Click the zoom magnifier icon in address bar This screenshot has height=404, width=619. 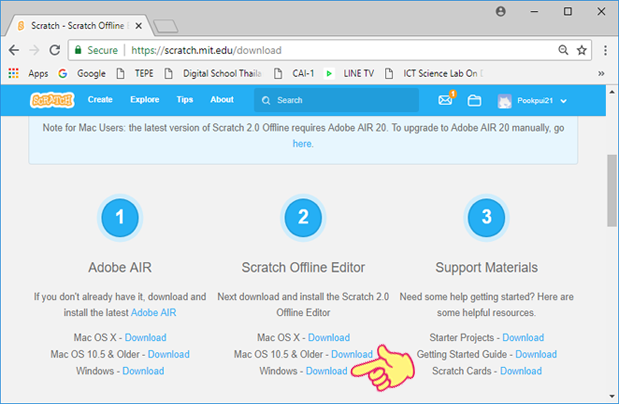(563, 50)
